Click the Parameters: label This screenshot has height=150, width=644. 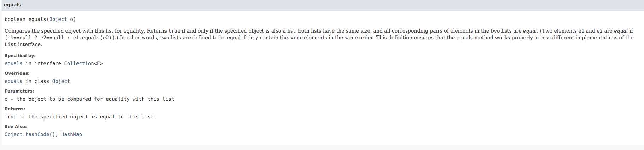pos(19,91)
